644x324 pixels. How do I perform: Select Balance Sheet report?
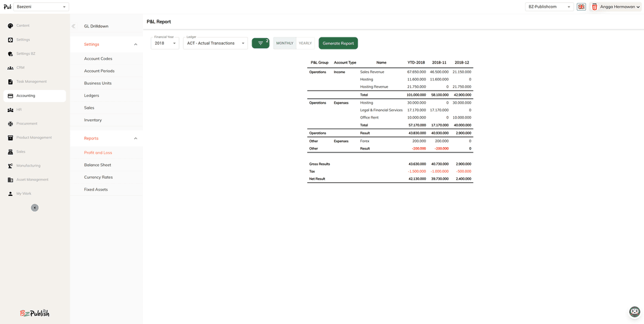[x=97, y=165]
